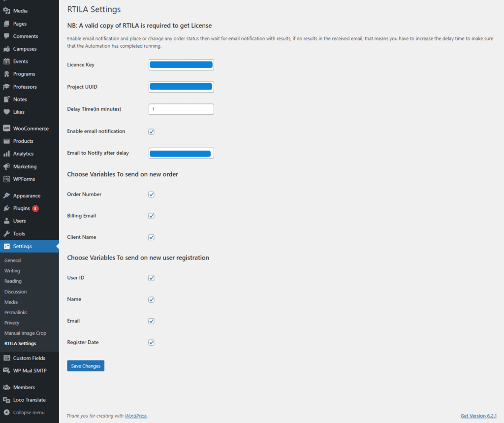The height and width of the screenshot is (423, 504).
Task: Click the Save Changes button
Action: tap(86, 366)
